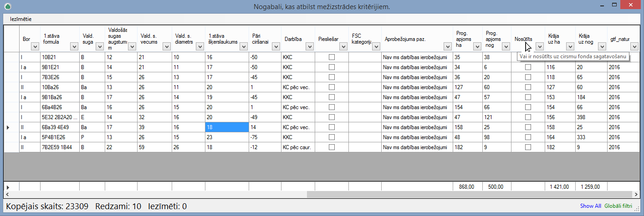
Task: Click the horizontal scrollbar right arrow
Action: [x=637, y=194]
